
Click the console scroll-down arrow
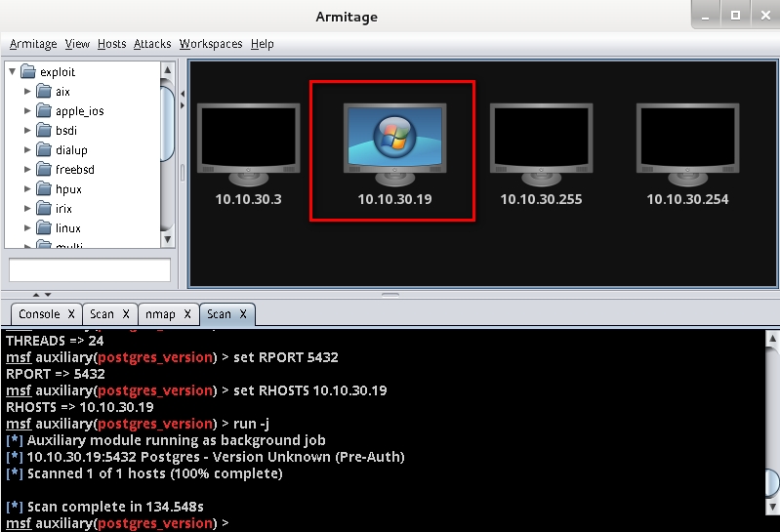(x=772, y=508)
